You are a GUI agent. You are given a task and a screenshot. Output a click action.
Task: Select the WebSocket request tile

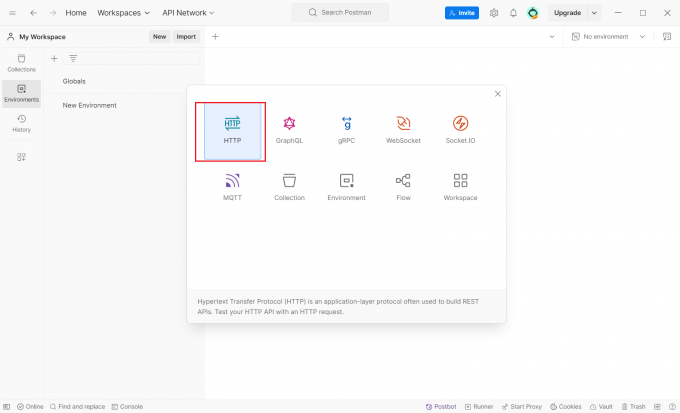coord(403,131)
